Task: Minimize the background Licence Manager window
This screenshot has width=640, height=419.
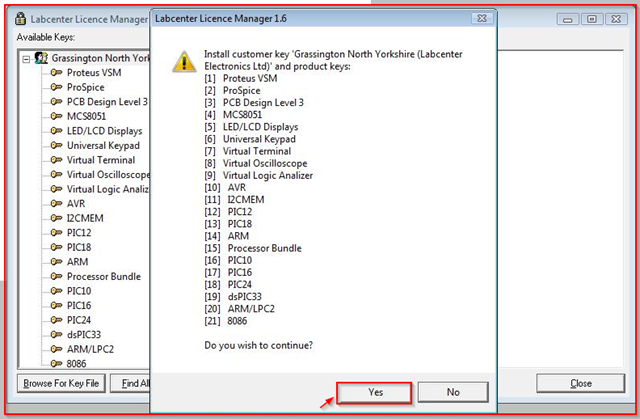Action: (568, 19)
